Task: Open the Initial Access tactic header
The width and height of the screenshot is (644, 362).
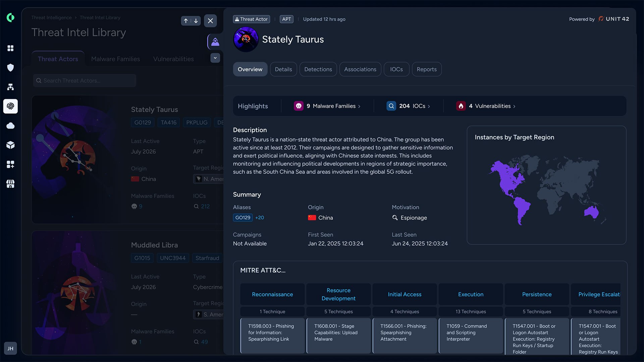Action: click(405, 294)
